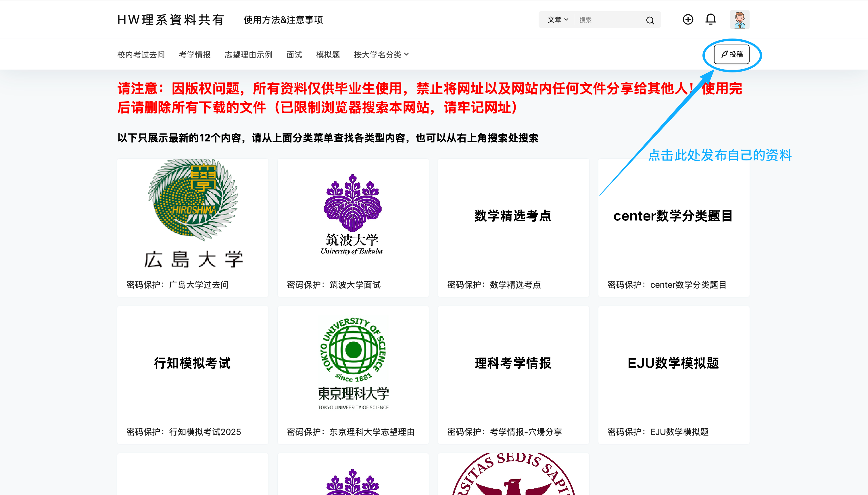Open the 理科考学情报 card image
Image resolution: width=868 pixels, height=495 pixels.
point(513,363)
